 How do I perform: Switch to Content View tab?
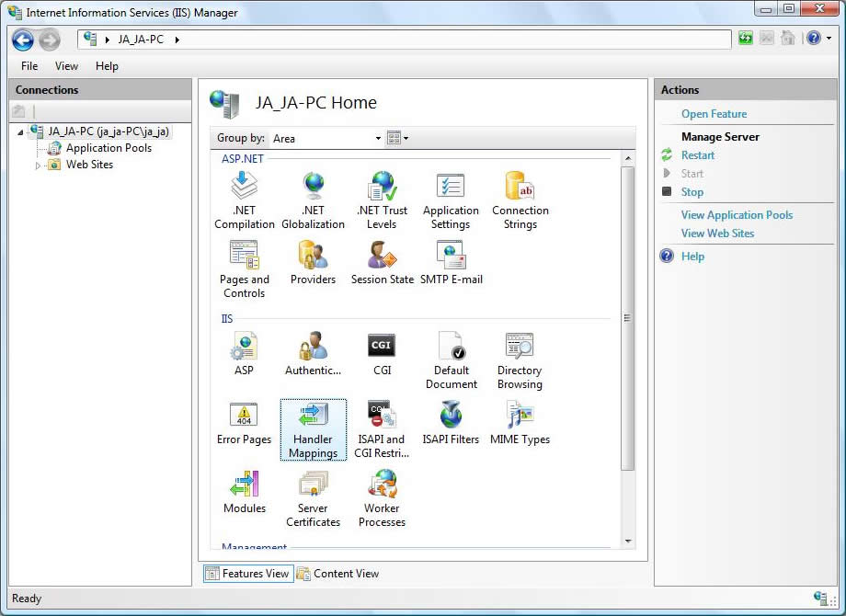pyautogui.click(x=338, y=574)
